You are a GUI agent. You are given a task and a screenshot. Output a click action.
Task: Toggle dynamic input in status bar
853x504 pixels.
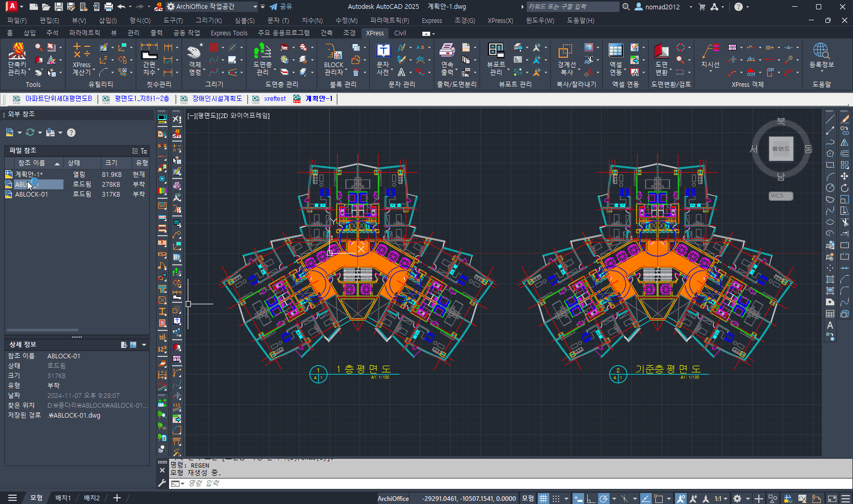tap(578, 498)
